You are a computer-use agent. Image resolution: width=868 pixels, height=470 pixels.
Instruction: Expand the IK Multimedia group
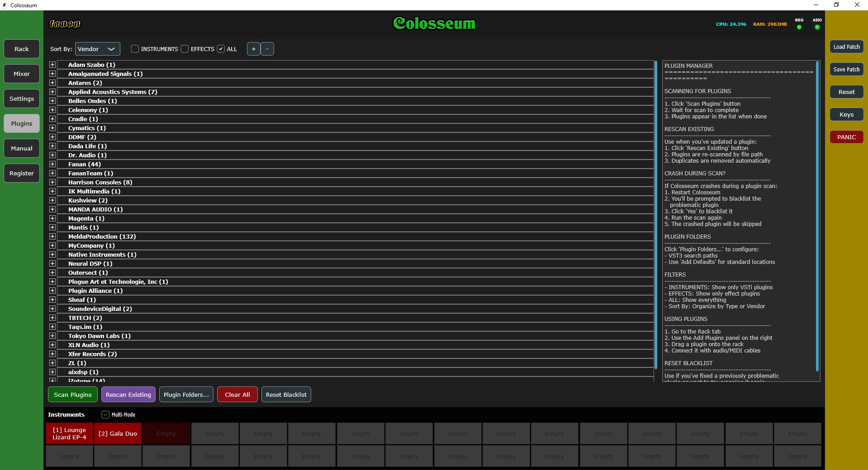(52, 191)
